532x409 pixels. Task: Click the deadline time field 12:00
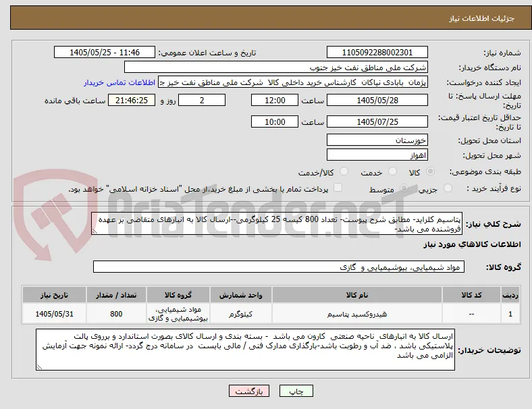click(x=275, y=101)
